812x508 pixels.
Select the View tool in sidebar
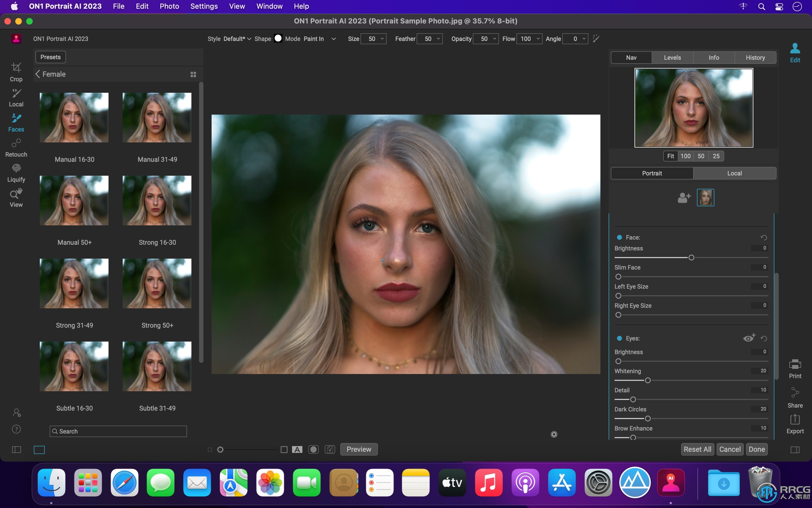tap(16, 198)
